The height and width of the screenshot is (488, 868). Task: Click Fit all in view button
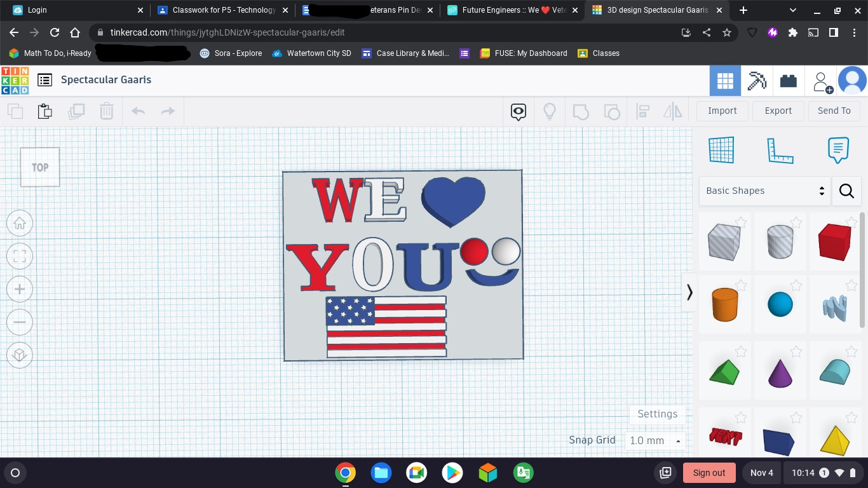[20, 256]
